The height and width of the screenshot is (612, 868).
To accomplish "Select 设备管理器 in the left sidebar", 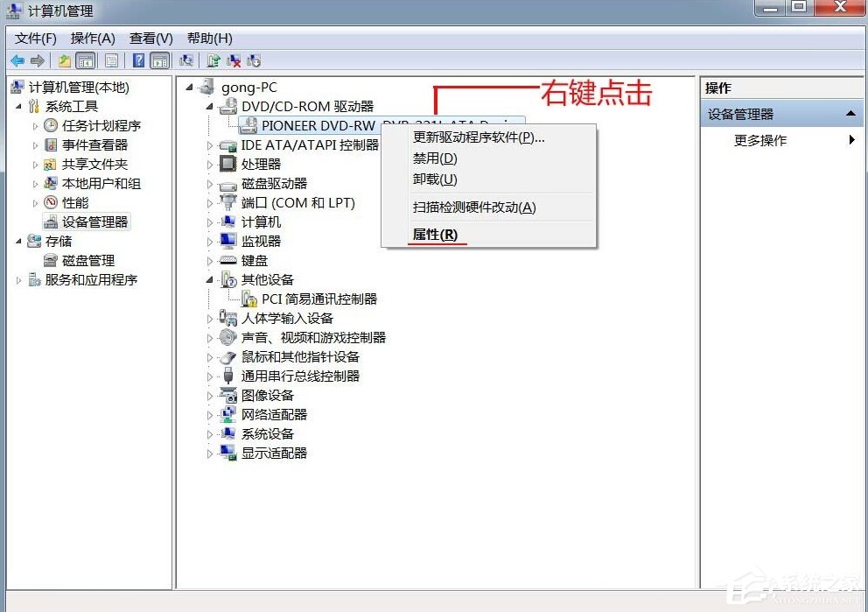I will 87,221.
